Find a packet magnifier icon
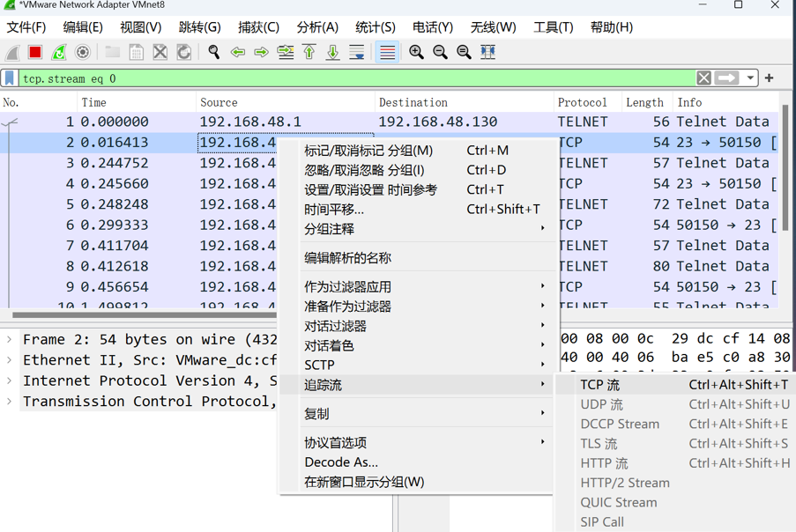796x532 pixels. (213, 52)
